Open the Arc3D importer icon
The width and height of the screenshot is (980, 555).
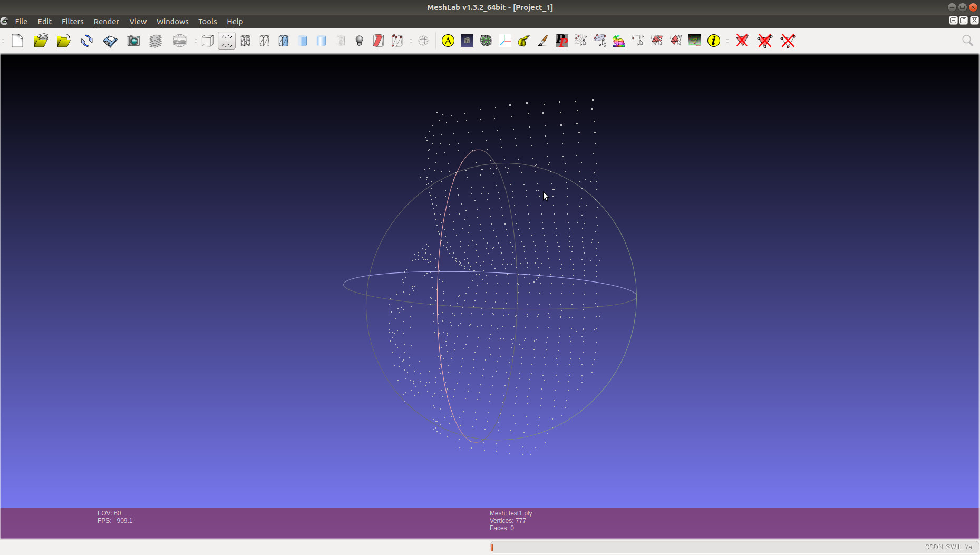tap(467, 41)
